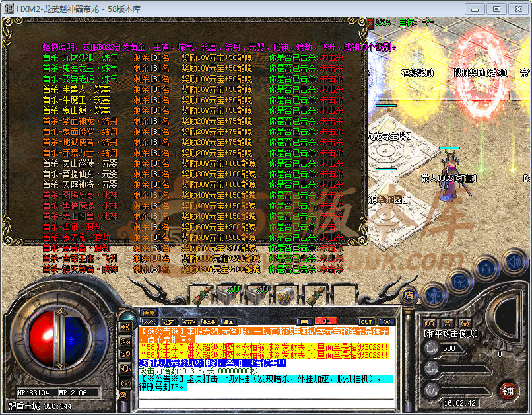Image resolution: width=532 pixels, height=415 pixels.
Task: Click the grid keyboard icon above chat
Action: coord(304,322)
